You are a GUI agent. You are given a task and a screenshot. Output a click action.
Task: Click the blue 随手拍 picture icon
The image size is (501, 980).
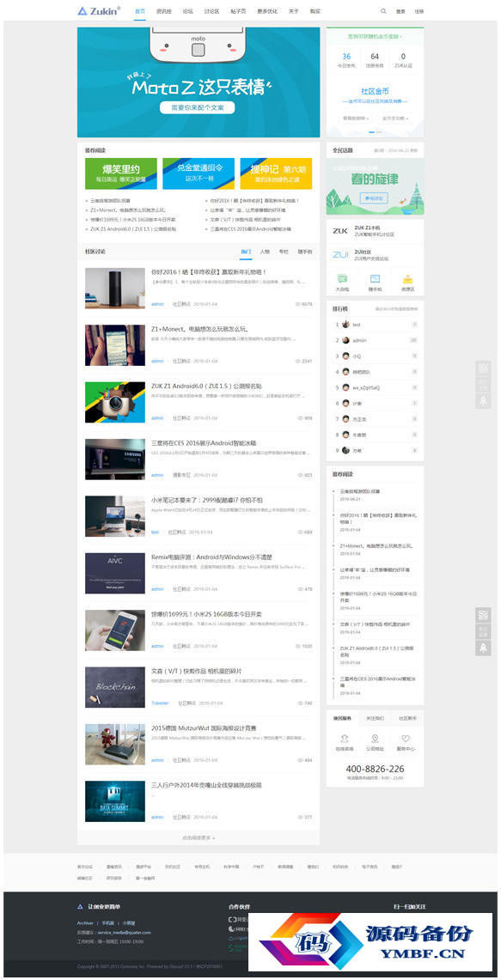pyautogui.click(x=375, y=279)
